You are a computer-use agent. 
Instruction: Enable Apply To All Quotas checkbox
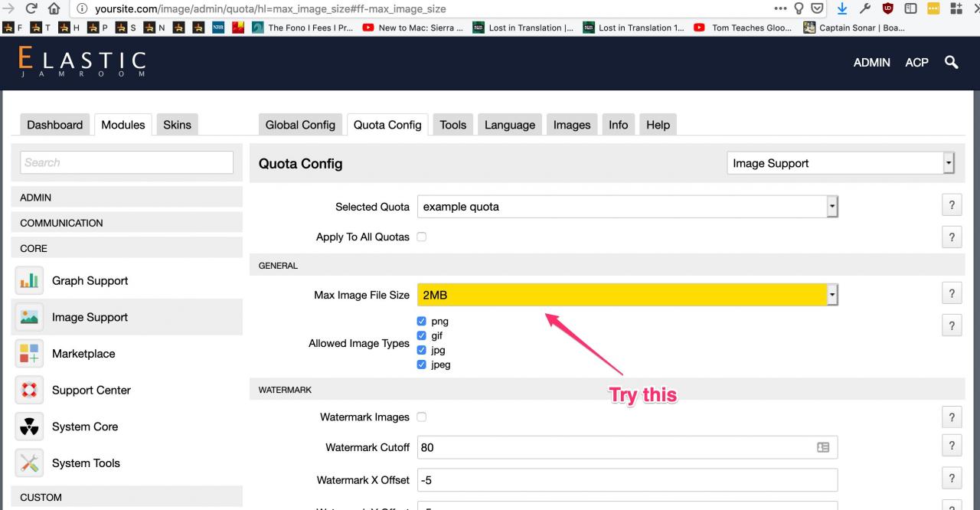pos(421,237)
